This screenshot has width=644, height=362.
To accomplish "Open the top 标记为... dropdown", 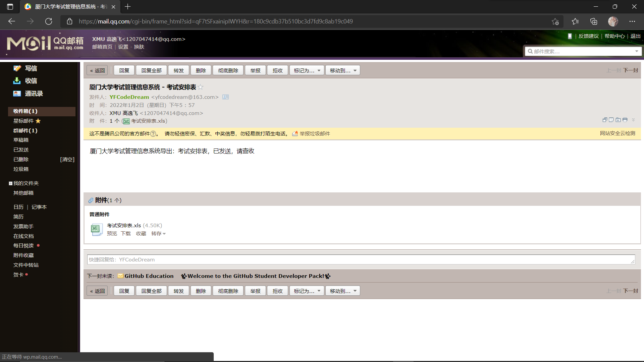I will 307,70.
